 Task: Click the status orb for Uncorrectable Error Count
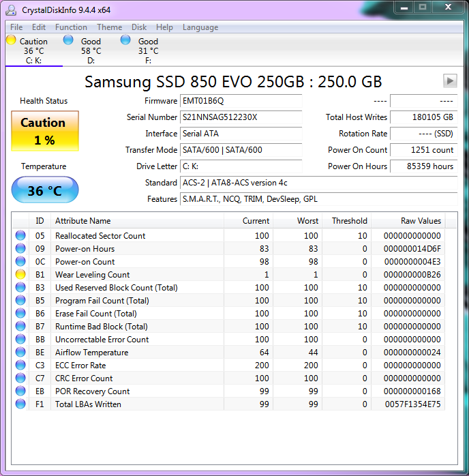20,339
